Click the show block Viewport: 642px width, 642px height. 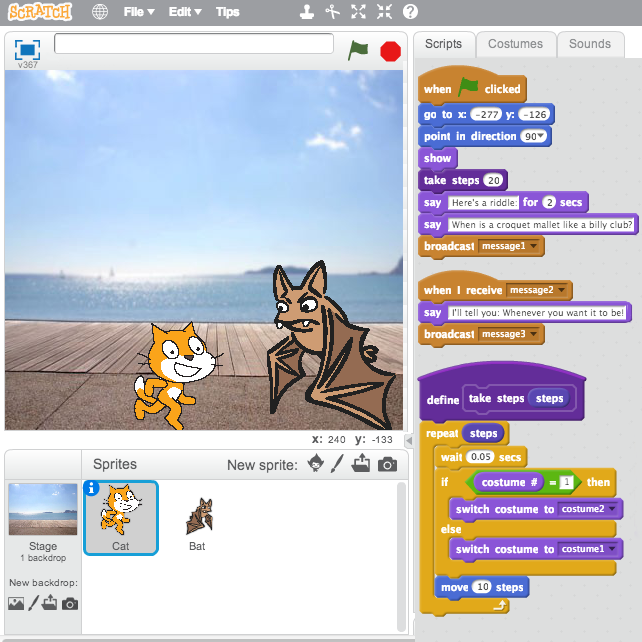pyautogui.click(x=437, y=158)
